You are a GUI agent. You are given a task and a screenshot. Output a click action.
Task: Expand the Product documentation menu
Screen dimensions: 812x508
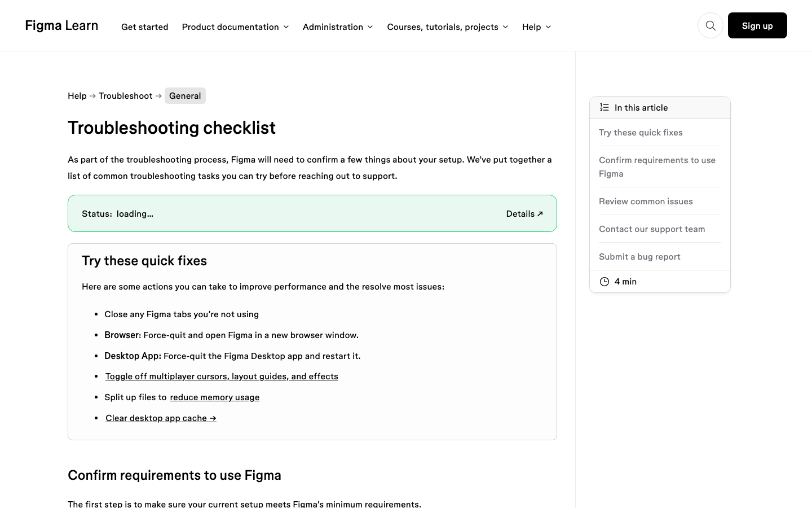[x=235, y=27]
